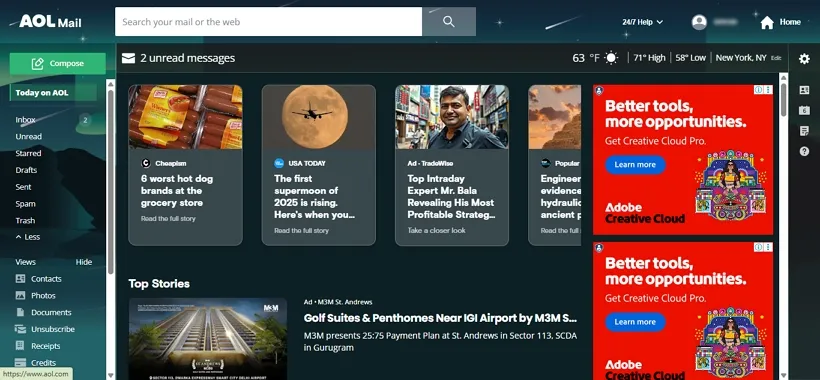Open the 24/7 Help dropdown

tap(642, 22)
